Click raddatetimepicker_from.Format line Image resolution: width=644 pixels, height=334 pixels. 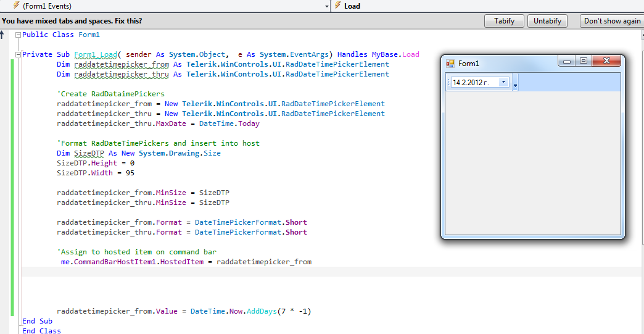pyautogui.click(x=181, y=222)
